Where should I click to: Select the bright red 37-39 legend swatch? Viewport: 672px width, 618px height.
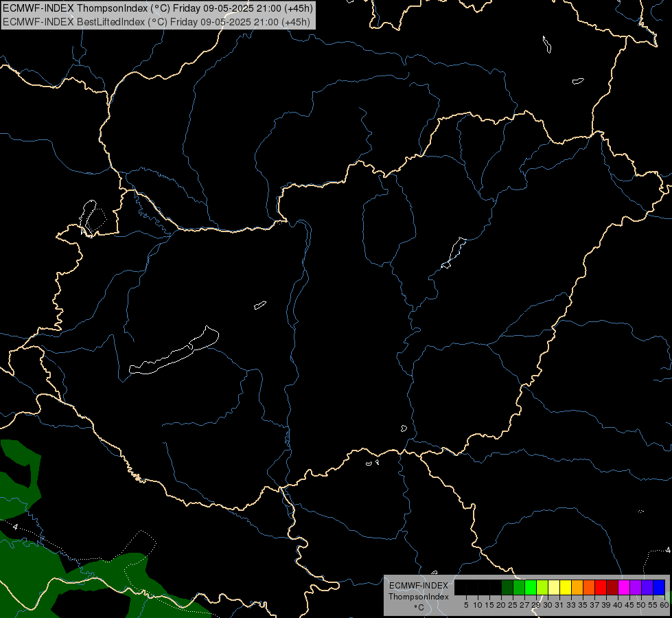coord(601,587)
